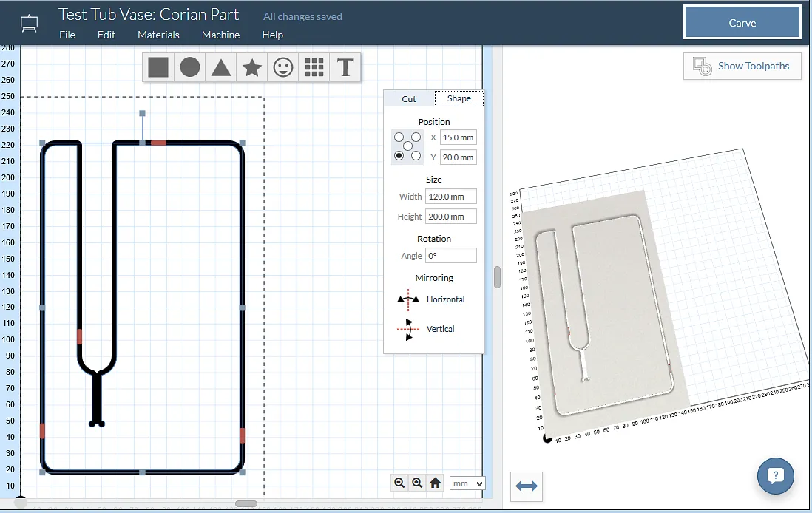Viewport: 812px width, 513px height.
Task: Open the Materials menu
Action: pyautogui.click(x=158, y=35)
